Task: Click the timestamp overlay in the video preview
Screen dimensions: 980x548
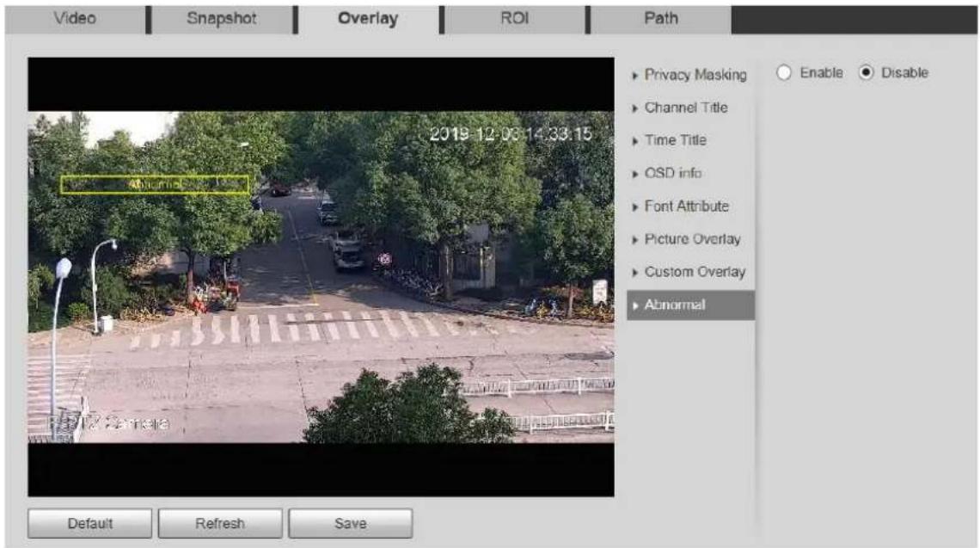Action: tap(511, 134)
